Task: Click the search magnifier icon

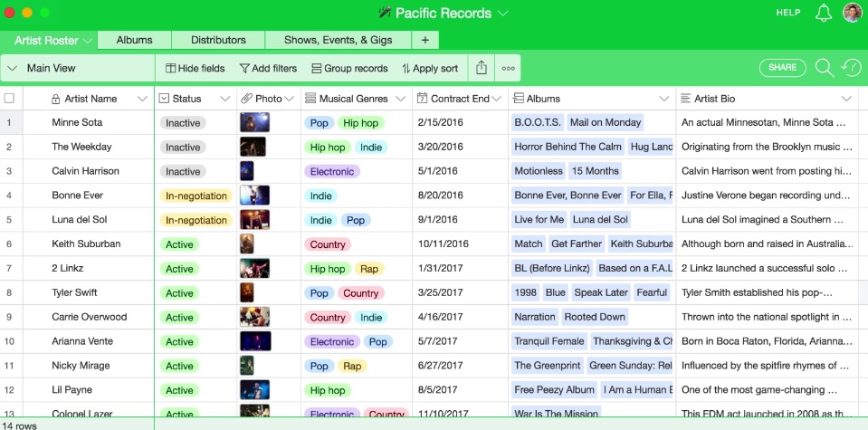Action: pos(824,68)
